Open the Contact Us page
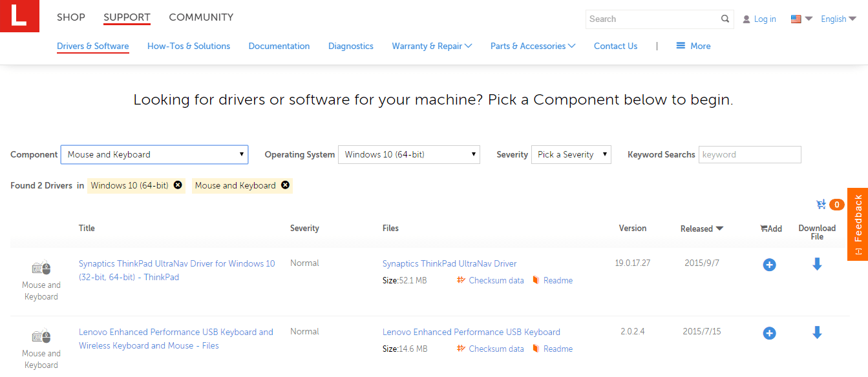Screen dimensions: 868x377 [x=615, y=46]
